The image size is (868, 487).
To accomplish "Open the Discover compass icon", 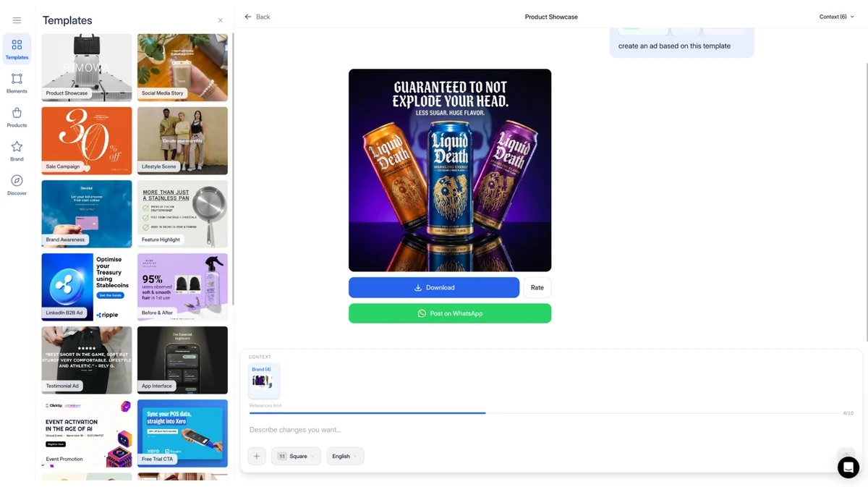I will (17, 185).
